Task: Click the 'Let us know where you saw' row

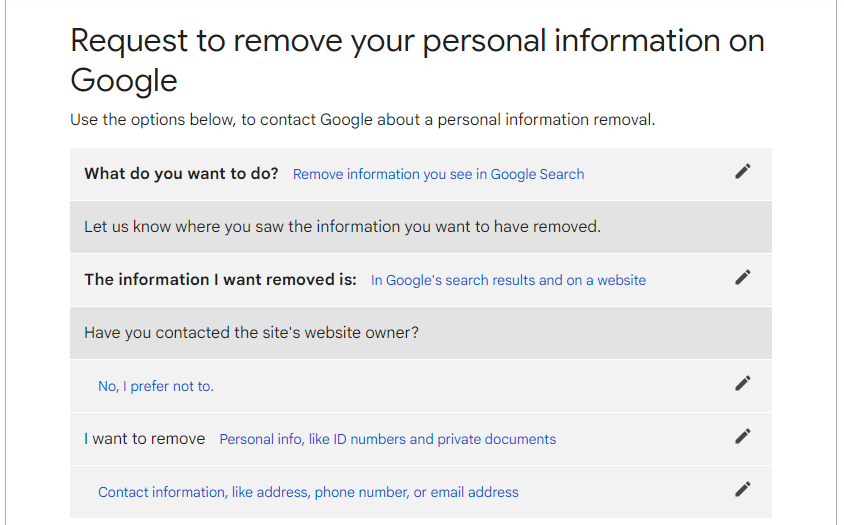Action: coord(420,227)
